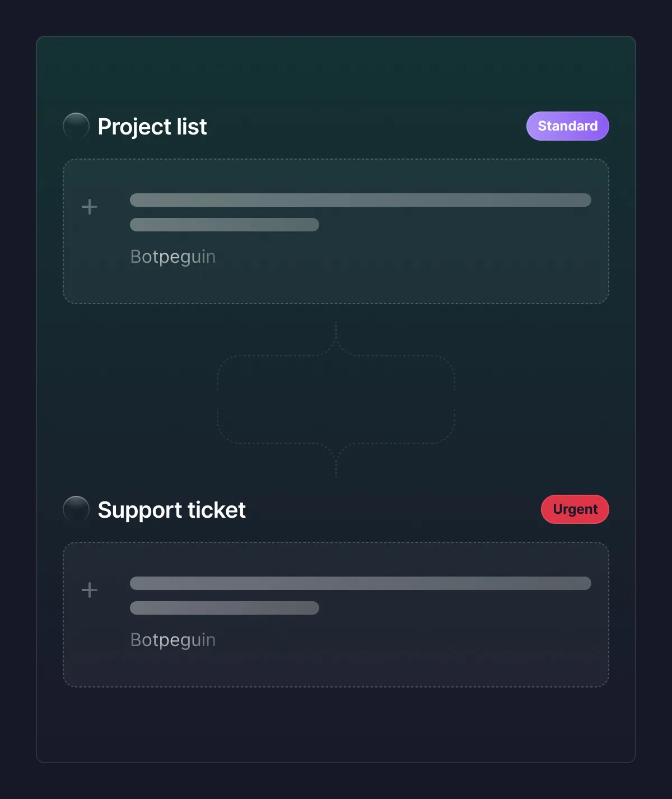672x799 pixels.
Task: Click the red Urgent badge
Action: click(575, 509)
